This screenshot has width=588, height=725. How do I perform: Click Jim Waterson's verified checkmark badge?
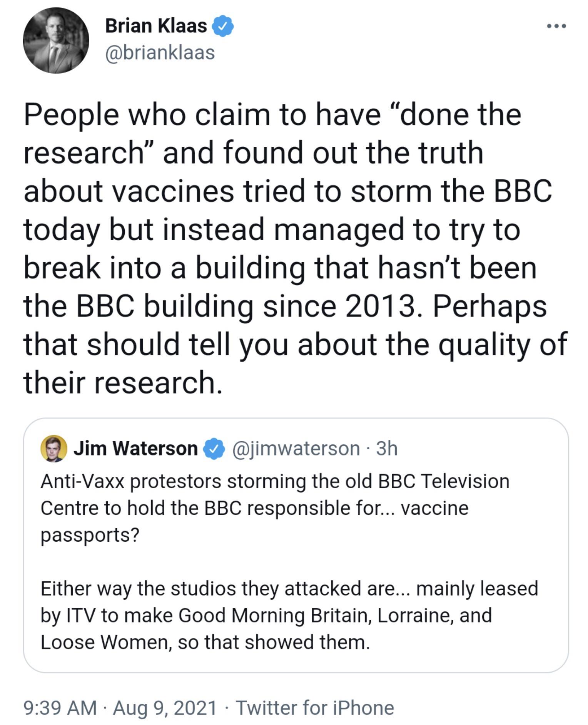click(x=215, y=449)
